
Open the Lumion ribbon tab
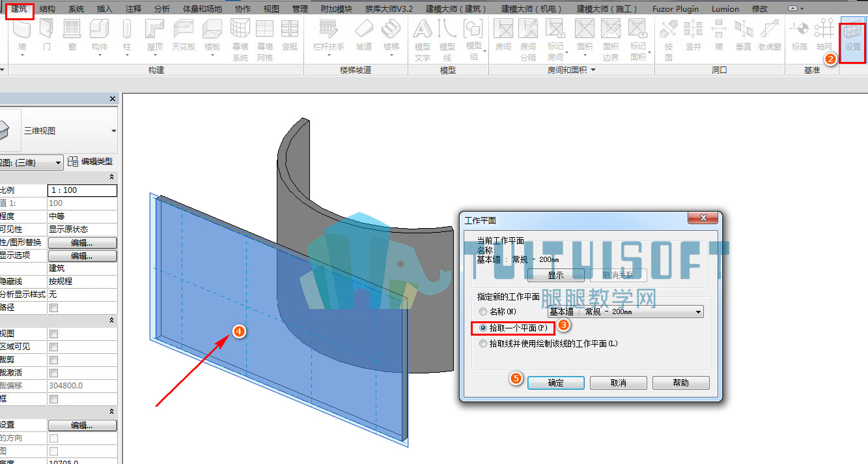tap(725, 9)
